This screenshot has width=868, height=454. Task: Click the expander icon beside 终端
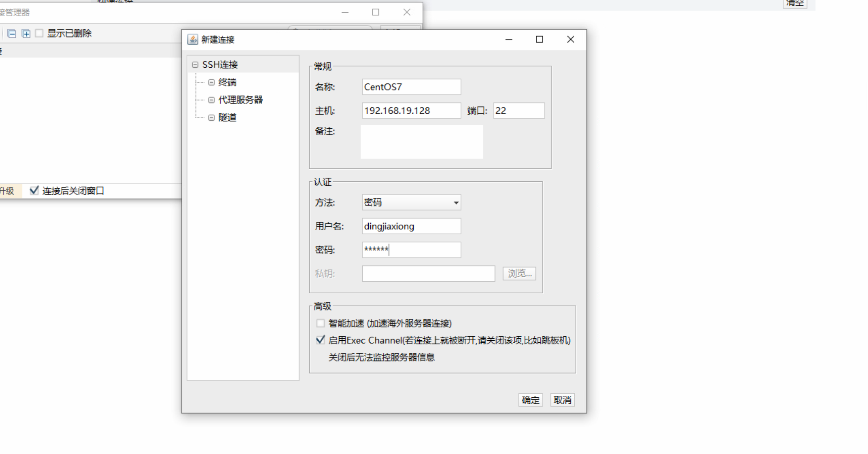[211, 82]
